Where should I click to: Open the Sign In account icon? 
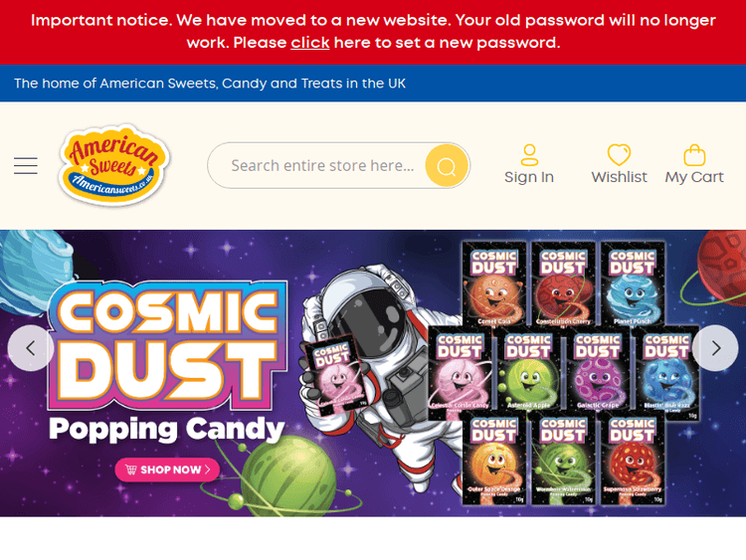pos(529,155)
